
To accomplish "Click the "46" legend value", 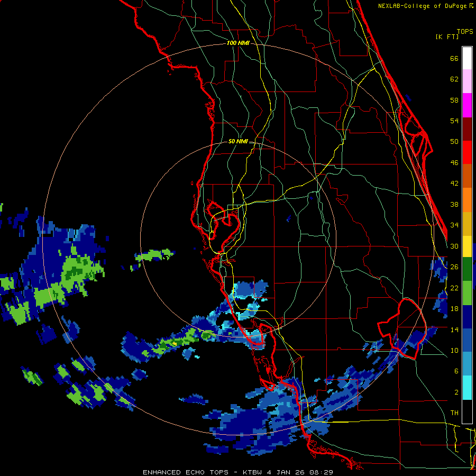I will [454, 163].
